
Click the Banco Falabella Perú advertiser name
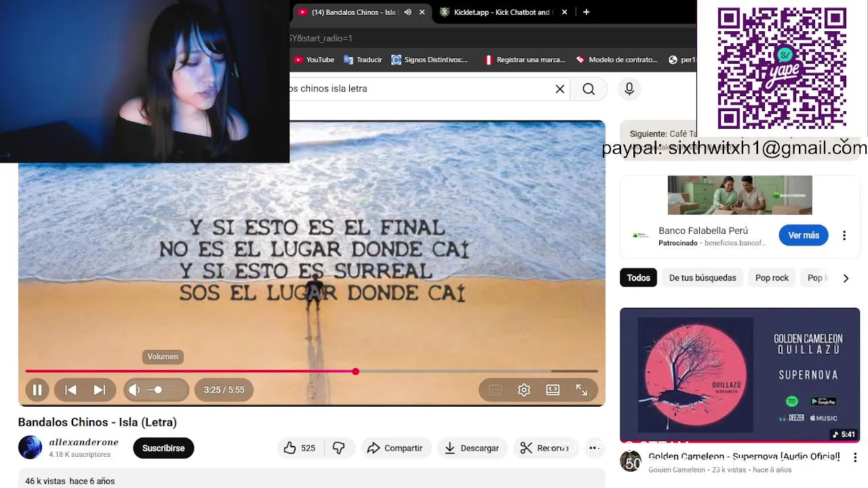point(703,230)
